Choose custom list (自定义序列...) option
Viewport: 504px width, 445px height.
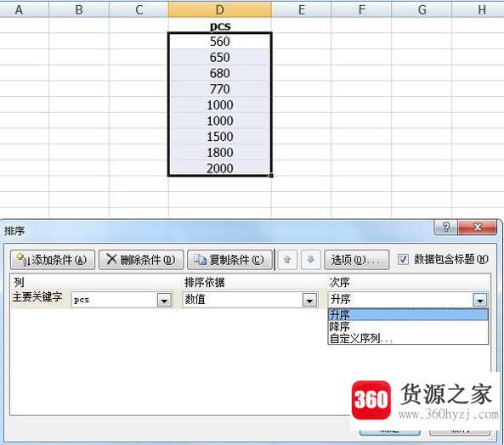[408, 338]
